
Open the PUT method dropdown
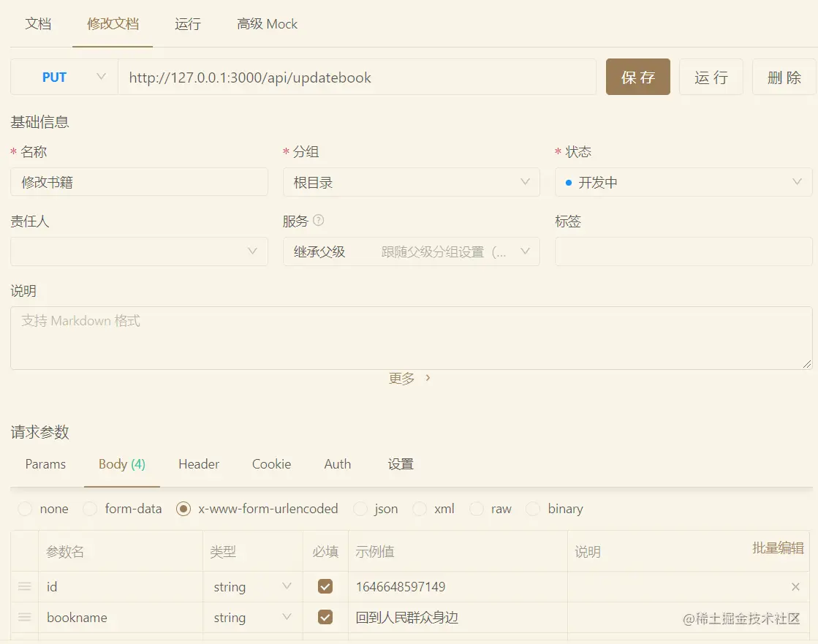click(64, 77)
